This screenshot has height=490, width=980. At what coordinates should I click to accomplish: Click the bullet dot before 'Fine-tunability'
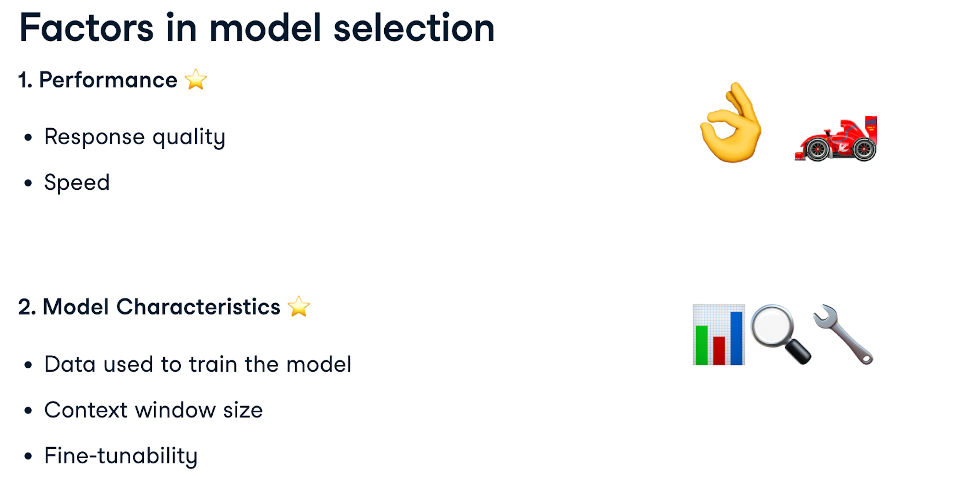[x=28, y=456]
